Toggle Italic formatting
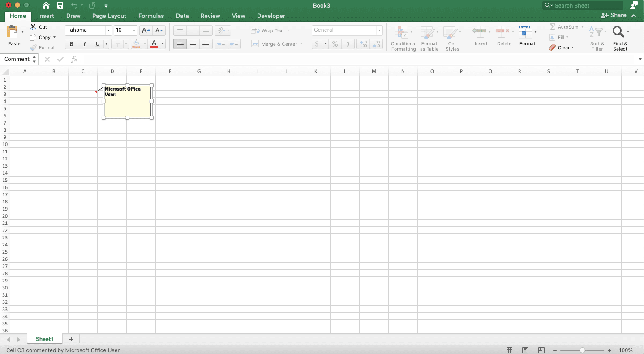 [84, 44]
